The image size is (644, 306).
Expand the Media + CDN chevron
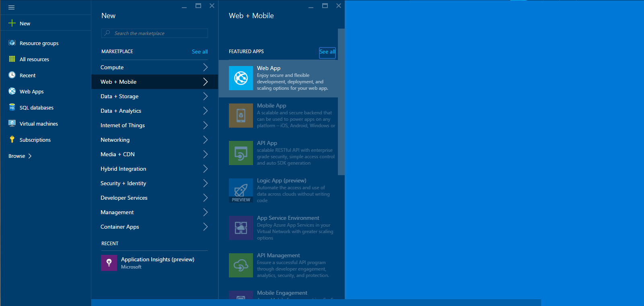pos(205,154)
